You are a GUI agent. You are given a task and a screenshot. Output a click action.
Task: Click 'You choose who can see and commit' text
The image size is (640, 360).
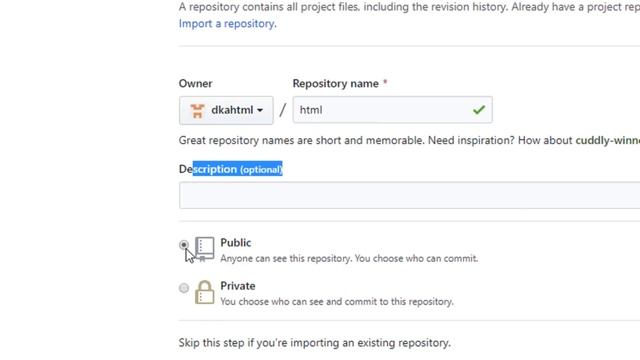(337, 302)
